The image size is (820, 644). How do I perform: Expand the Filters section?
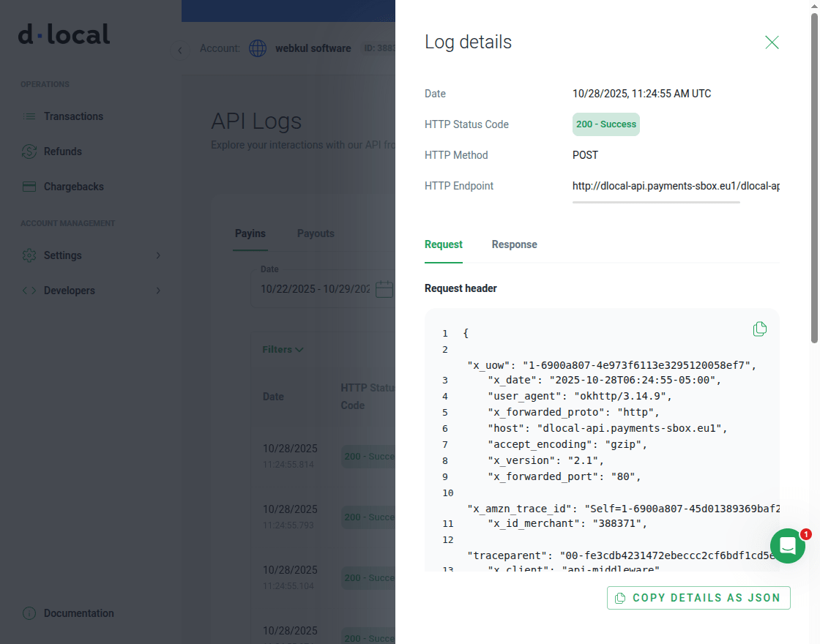click(x=283, y=349)
